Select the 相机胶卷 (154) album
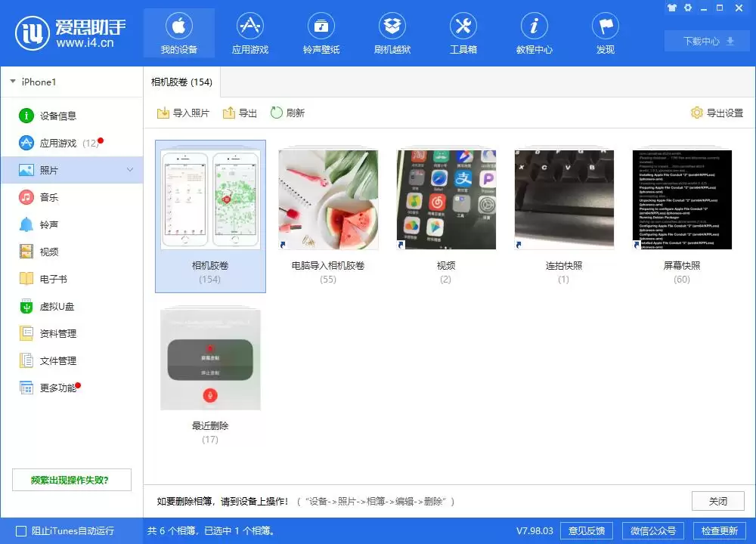 coord(210,216)
